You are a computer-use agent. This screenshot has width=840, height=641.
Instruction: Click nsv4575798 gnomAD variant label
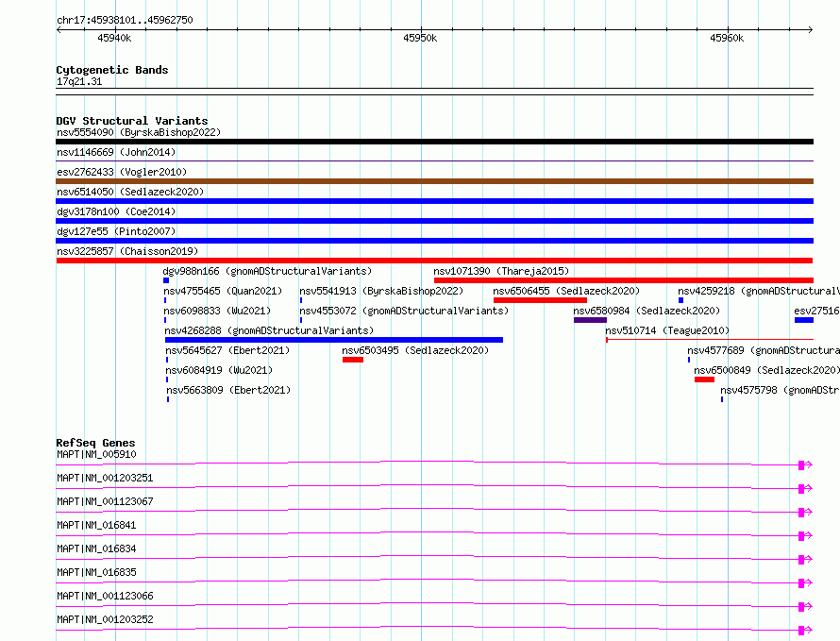[780, 390]
